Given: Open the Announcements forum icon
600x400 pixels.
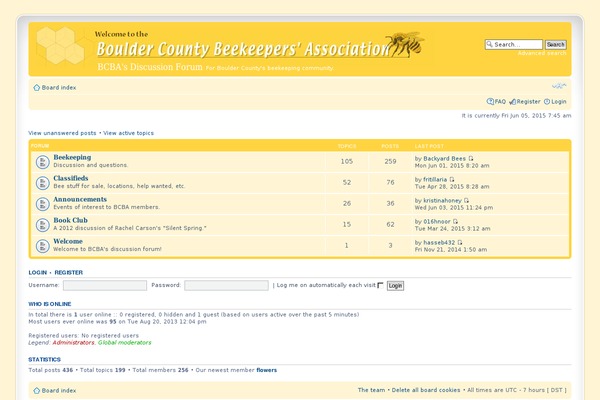Looking at the screenshot, I should (x=42, y=204).
